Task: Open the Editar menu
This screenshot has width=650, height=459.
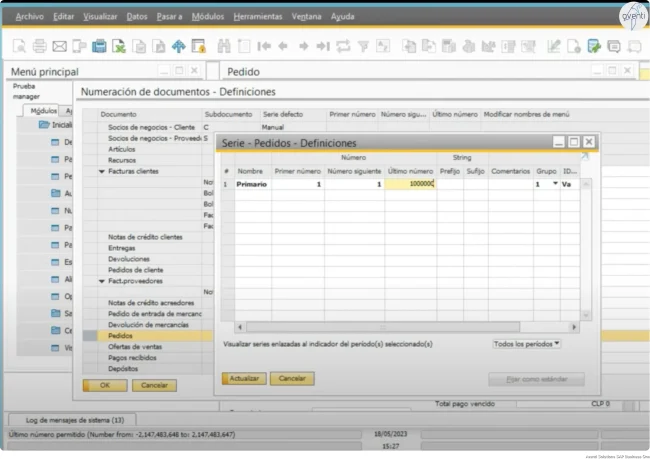Action: pos(63,17)
